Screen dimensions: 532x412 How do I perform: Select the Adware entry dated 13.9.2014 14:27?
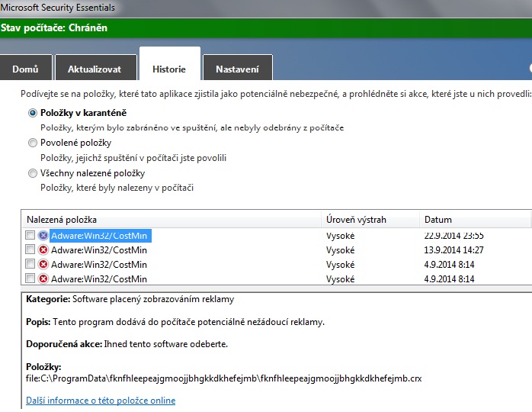[99, 250]
